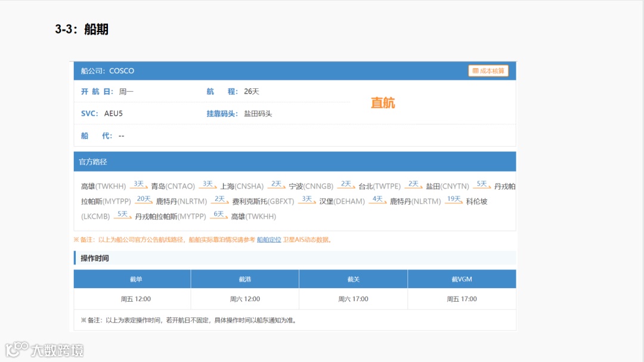Click the 上海(CNSHA) port

242,186
